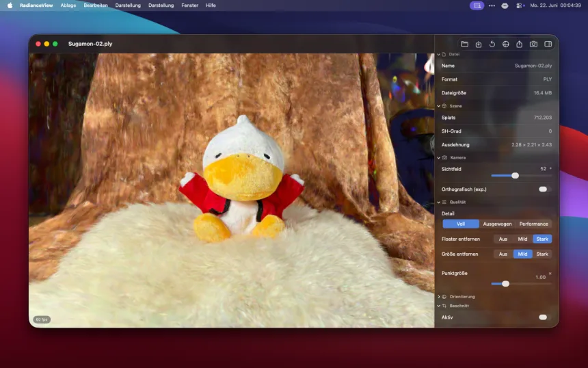Image resolution: width=588 pixels, height=368 pixels.
Task: Click the share export icon in toolbar
Action: (x=520, y=44)
